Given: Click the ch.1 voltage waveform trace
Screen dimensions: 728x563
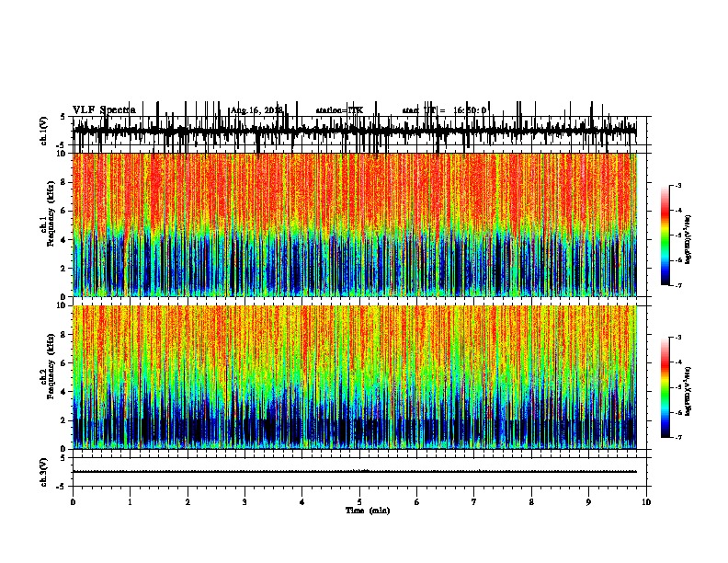Looking at the screenshot, I should pos(355,130).
